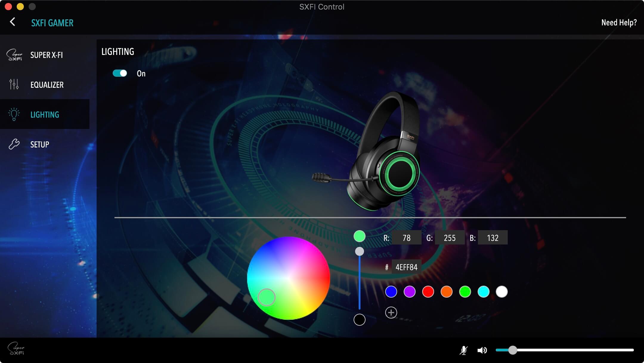Select the Super X-Fi sidebar icon
The image size is (644, 363).
tap(14, 55)
